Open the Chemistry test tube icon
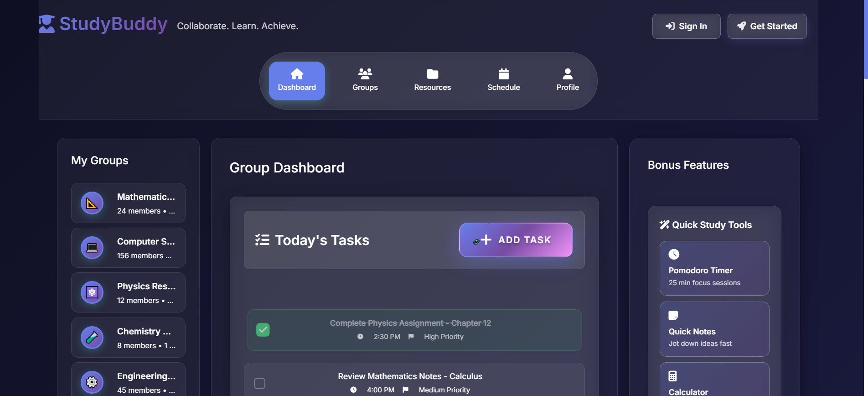Screen dimensions: 868x396 [x=92, y=338]
